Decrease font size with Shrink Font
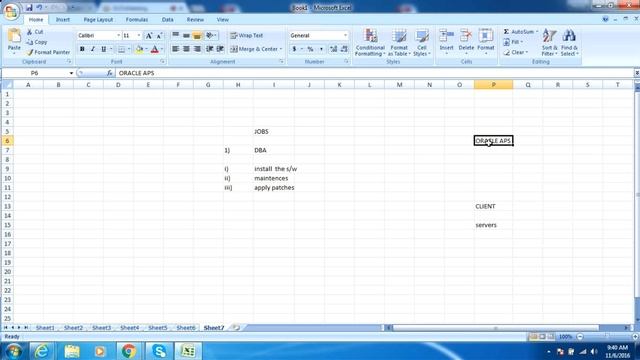The image size is (640, 360). pos(159,36)
